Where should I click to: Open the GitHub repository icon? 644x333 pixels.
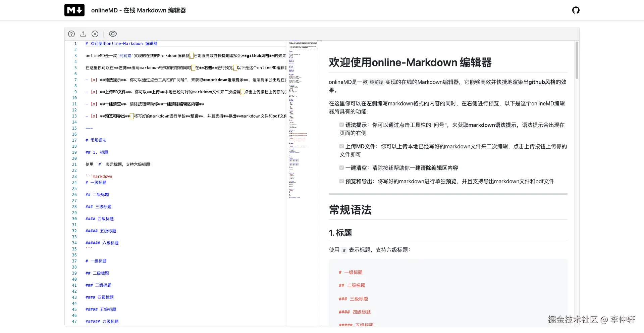[576, 10]
